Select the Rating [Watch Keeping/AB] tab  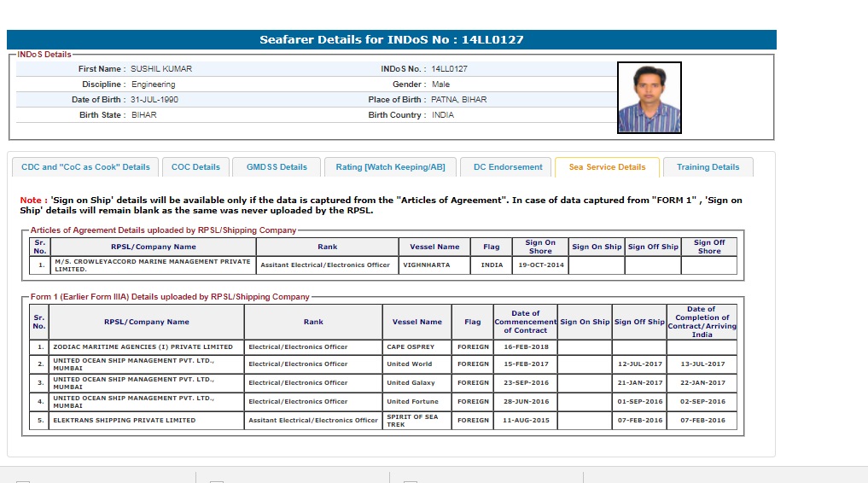click(x=390, y=167)
